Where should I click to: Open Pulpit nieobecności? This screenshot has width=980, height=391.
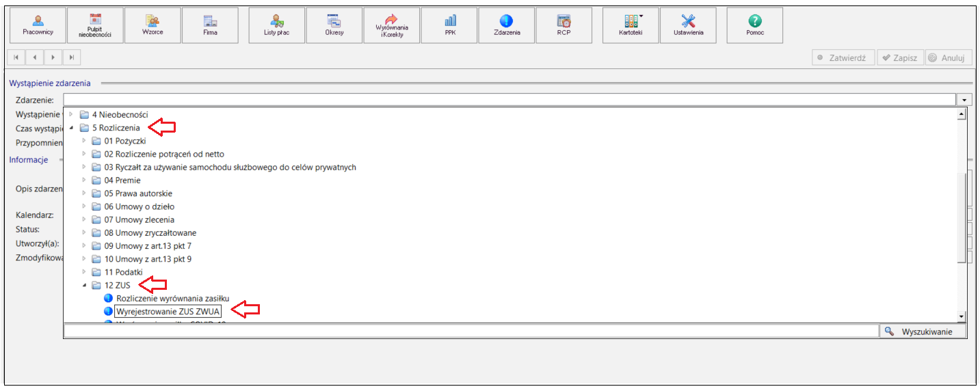(x=95, y=25)
